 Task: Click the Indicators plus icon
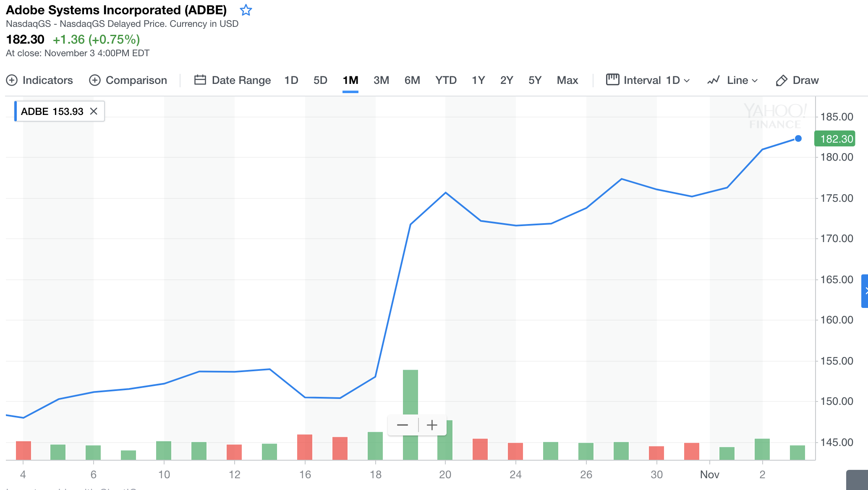coord(12,80)
